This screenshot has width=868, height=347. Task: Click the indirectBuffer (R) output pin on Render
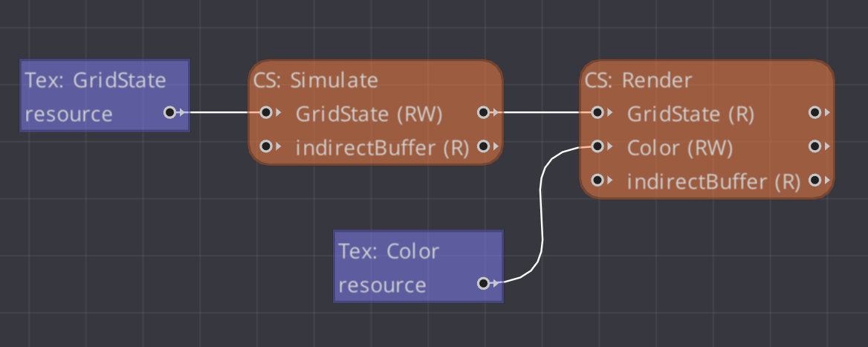(814, 180)
